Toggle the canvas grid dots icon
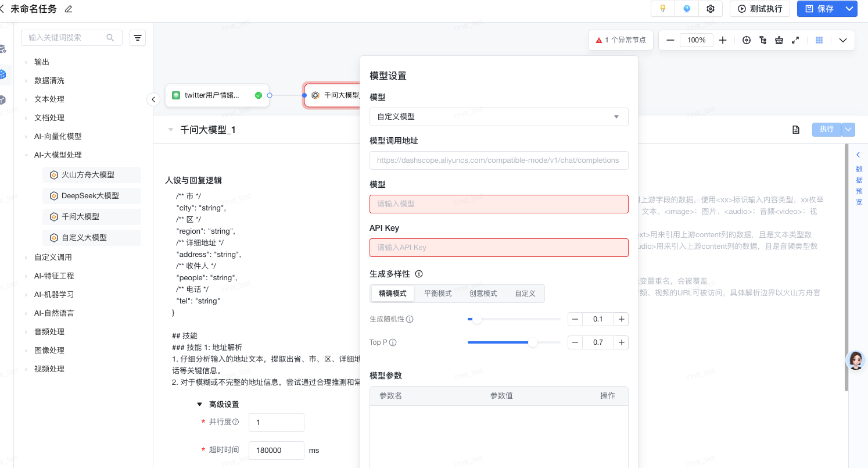868x468 pixels. click(x=819, y=40)
